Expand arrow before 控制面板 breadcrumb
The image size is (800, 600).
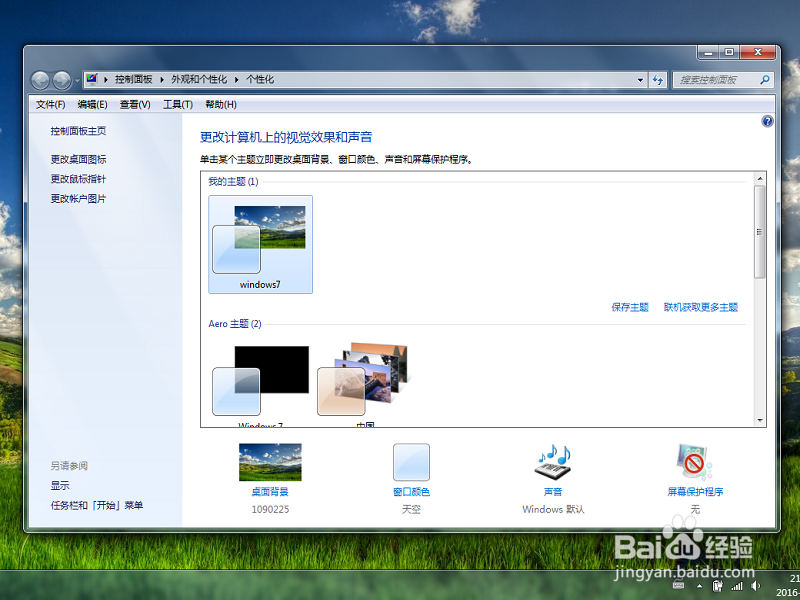coord(106,80)
